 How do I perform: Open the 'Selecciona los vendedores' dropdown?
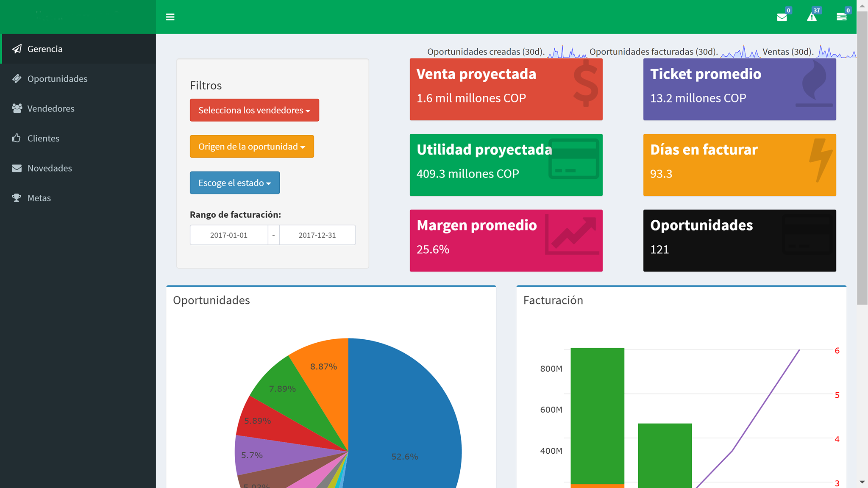tap(254, 110)
